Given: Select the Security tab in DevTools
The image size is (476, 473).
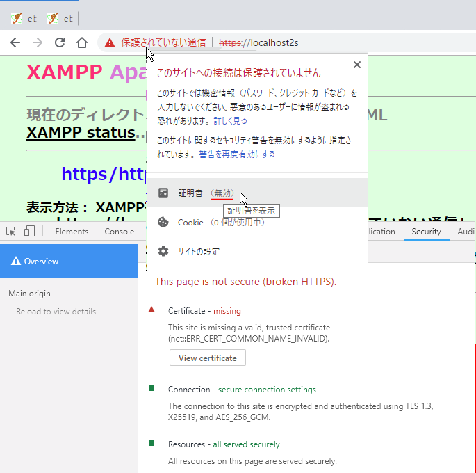Looking at the screenshot, I should point(426,232).
